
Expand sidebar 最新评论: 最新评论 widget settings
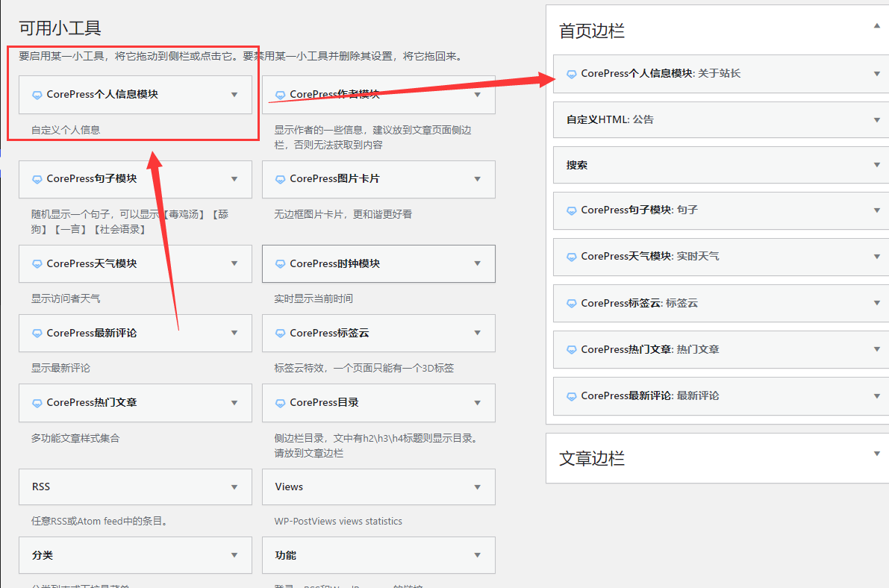tap(876, 396)
